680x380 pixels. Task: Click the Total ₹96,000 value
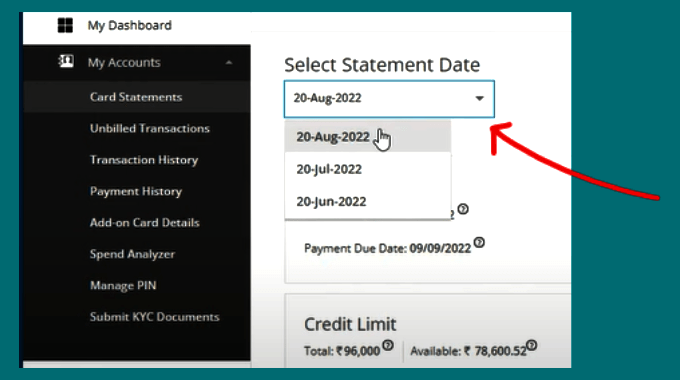[342, 351]
